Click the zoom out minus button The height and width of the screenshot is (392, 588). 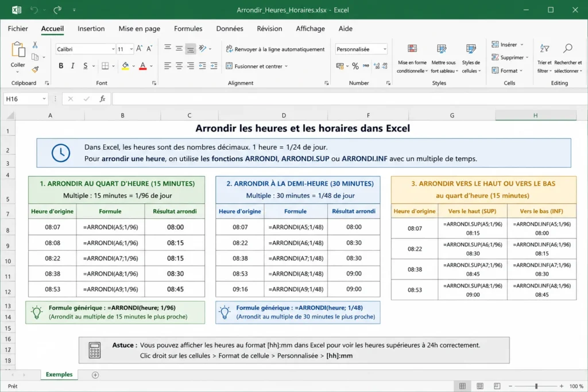510,386
